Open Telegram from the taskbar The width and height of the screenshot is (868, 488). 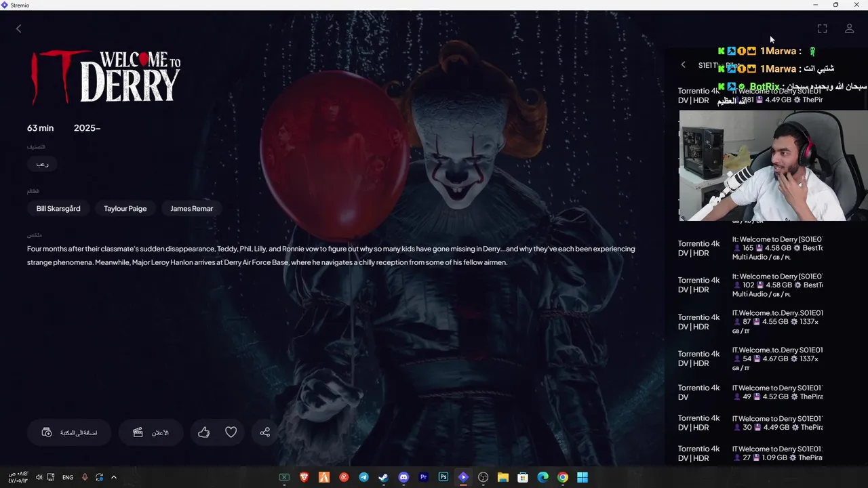[364, 477]
